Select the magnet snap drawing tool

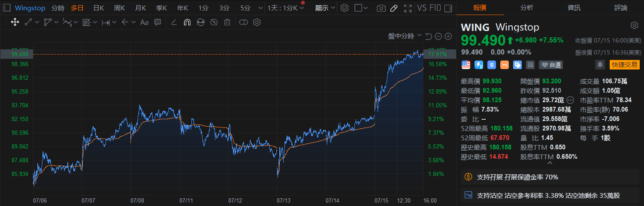pyautogui.click(x=187, y=22)
